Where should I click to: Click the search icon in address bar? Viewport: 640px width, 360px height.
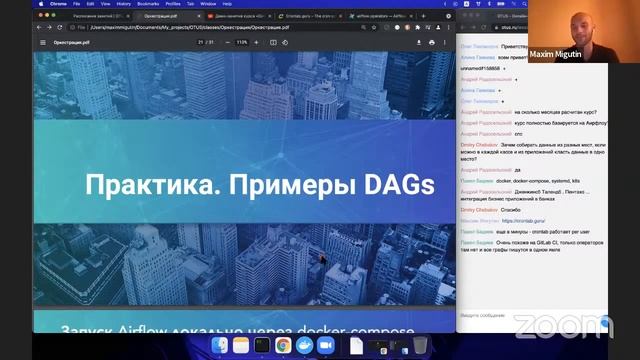(x=363, y=27)
